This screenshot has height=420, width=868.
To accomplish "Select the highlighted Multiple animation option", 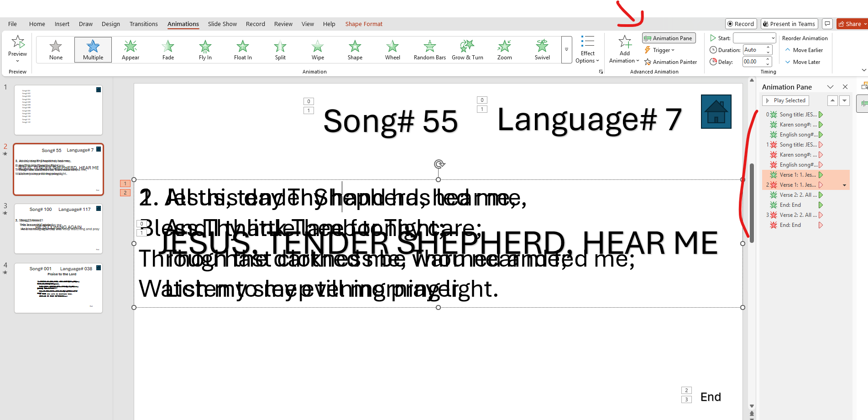I will [x=93, y=50].
